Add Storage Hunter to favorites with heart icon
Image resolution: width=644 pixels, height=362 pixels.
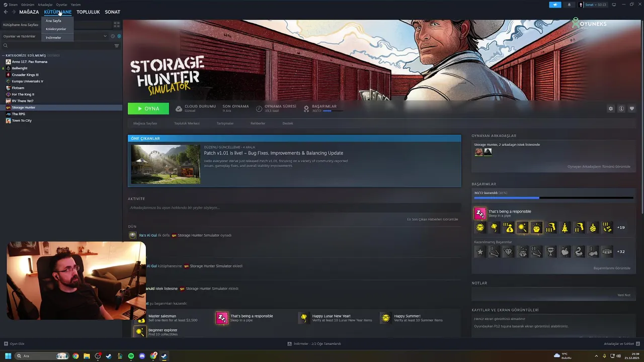(632, 109)
